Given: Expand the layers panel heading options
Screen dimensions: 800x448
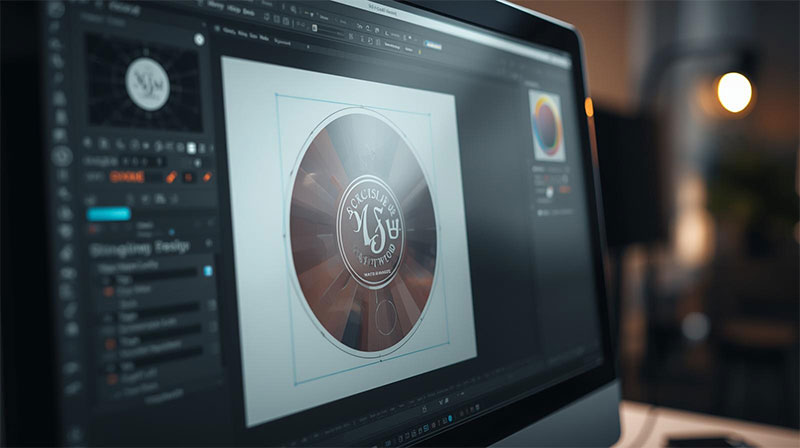Looking at the screenshot, I should pos(208,245).
